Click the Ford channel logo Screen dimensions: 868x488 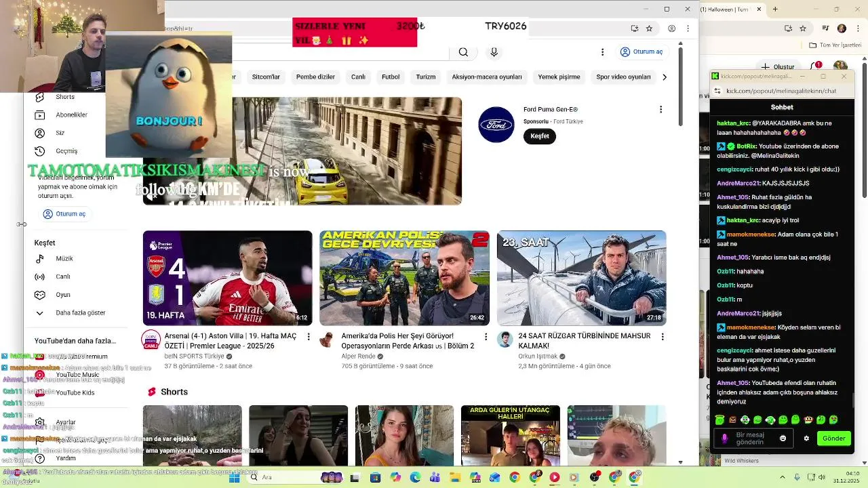tap(496, 125)
